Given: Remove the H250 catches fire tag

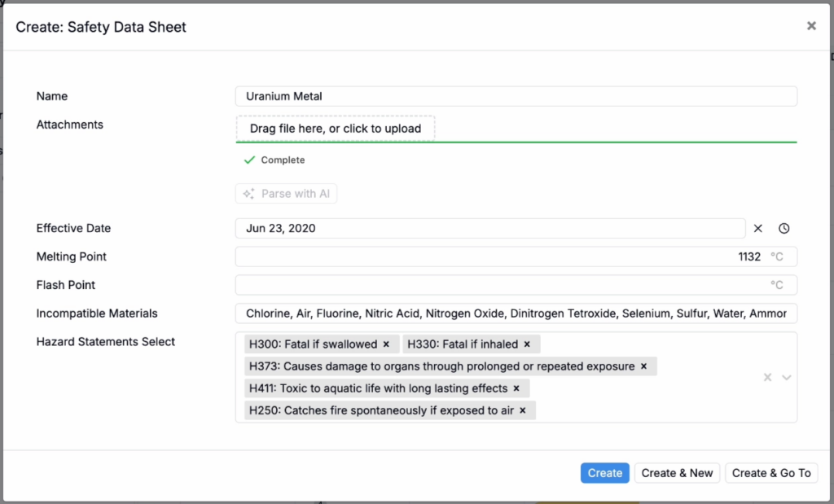Looking at the screenshot, I should (523, 410).
